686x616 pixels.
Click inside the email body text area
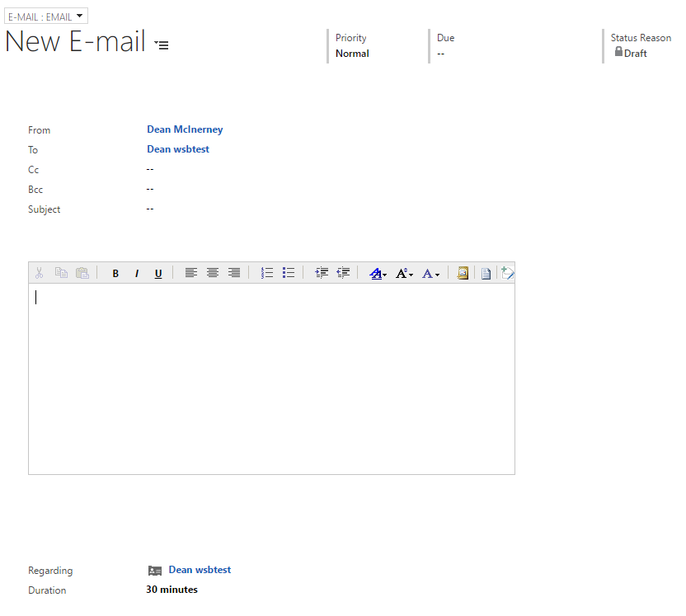271,379
